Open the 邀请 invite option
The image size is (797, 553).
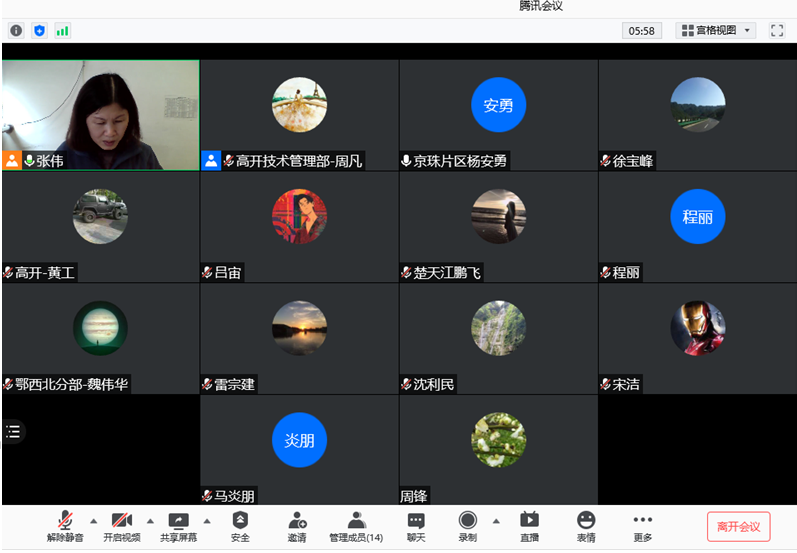pos(297,526)
